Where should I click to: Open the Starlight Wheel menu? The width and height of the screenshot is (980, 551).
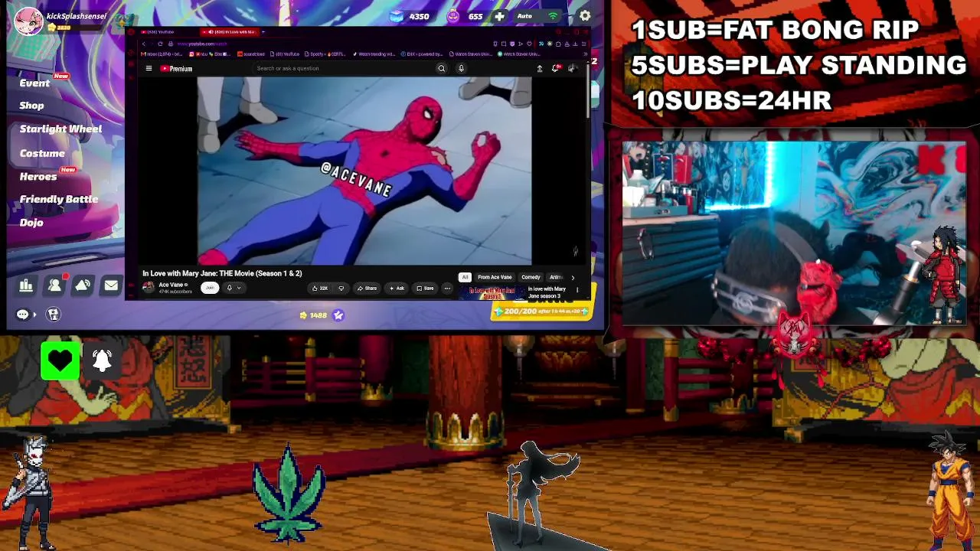pos(60,129)
